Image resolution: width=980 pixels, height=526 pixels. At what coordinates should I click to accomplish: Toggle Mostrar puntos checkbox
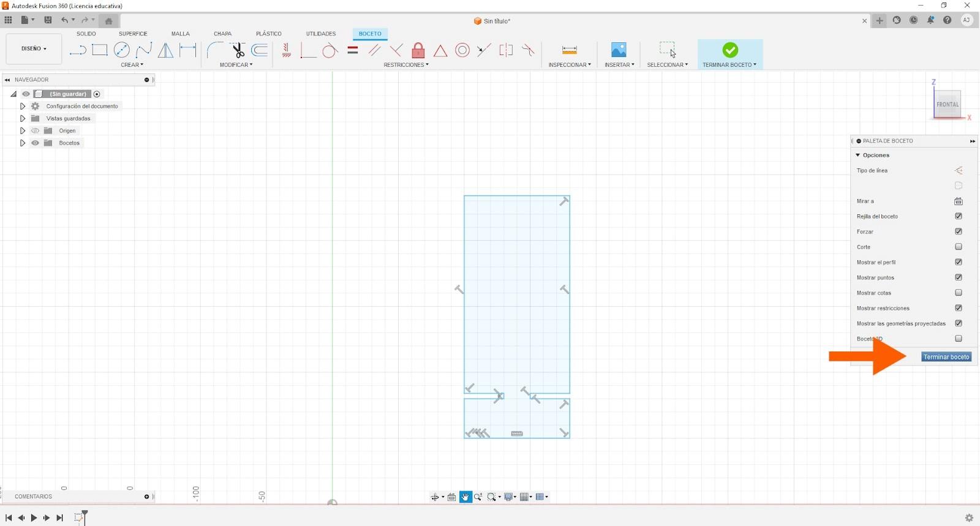coord(959,277)
